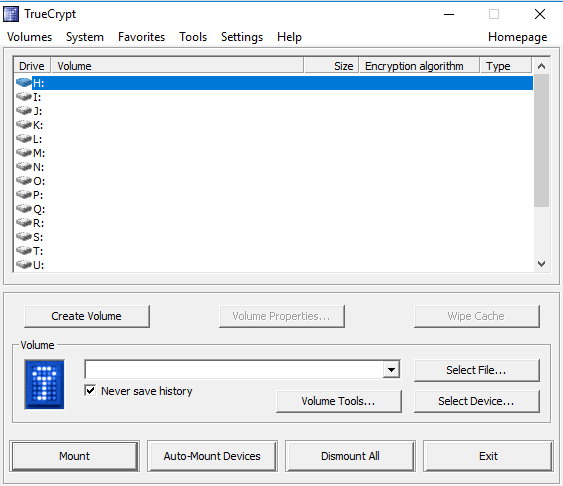Open the Favorites menu

coord(141,37)
